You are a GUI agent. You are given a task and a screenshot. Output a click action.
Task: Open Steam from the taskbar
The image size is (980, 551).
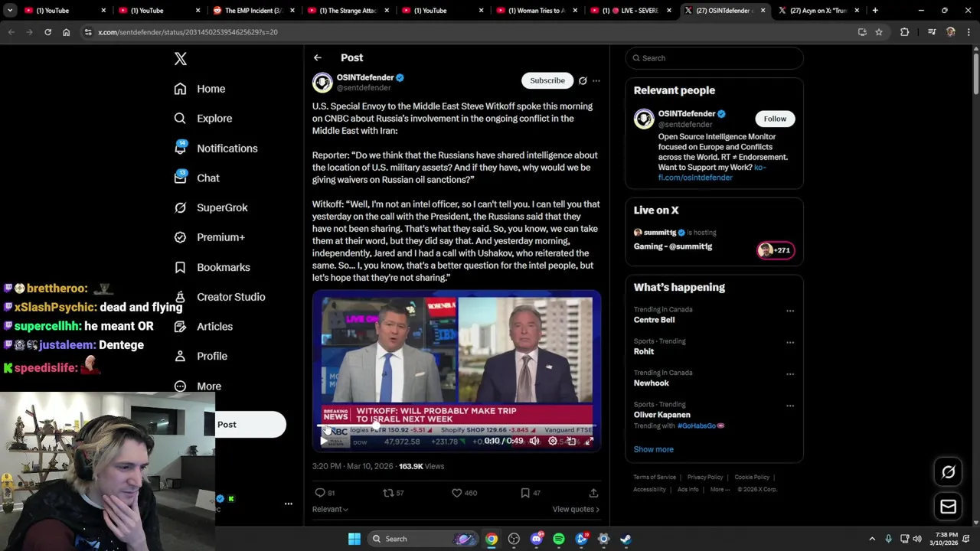coord(626,539)
